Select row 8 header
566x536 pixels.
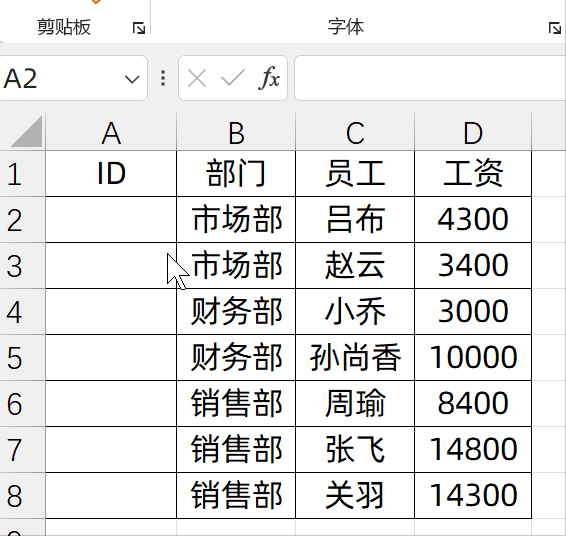(22, 495)
